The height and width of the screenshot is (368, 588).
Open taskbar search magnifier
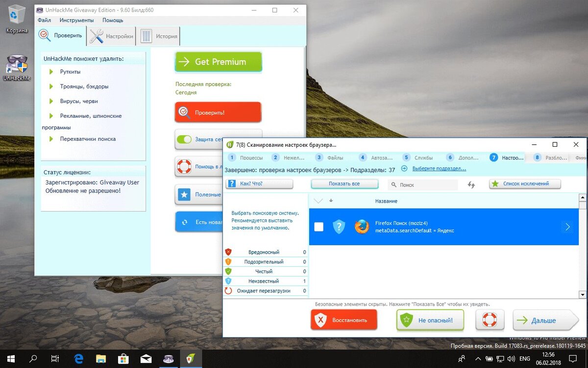click(33, 359)
